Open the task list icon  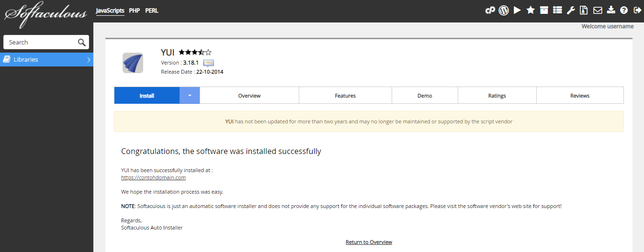557,10
